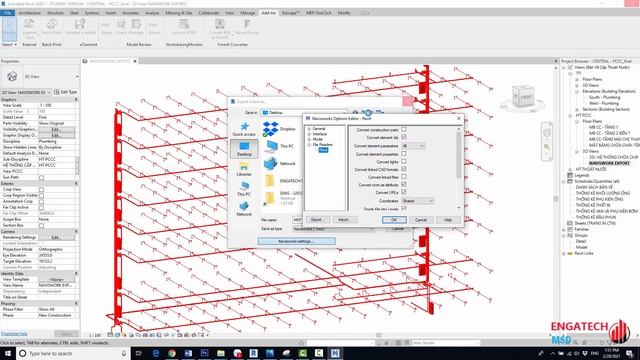The image size is (640, 360).
Task: Open Convert element parameters dropdown
Action: click(x=413, y=146)
